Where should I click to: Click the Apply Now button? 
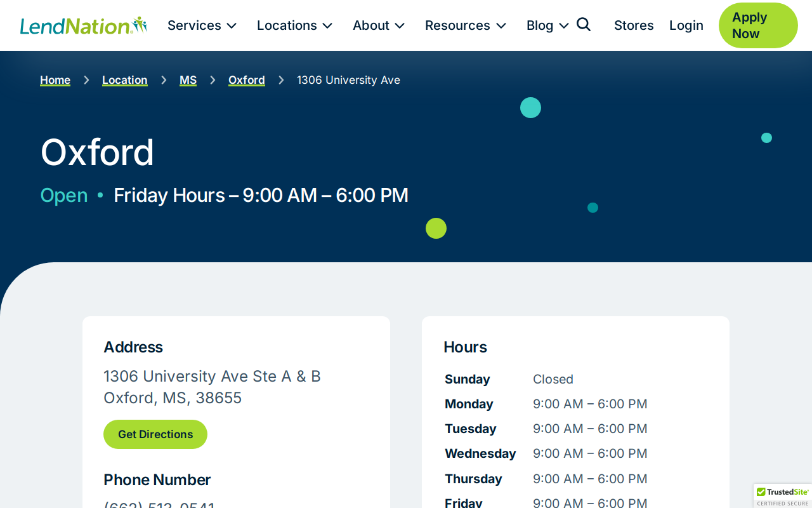pyautogui.click(x=758, y=25)
